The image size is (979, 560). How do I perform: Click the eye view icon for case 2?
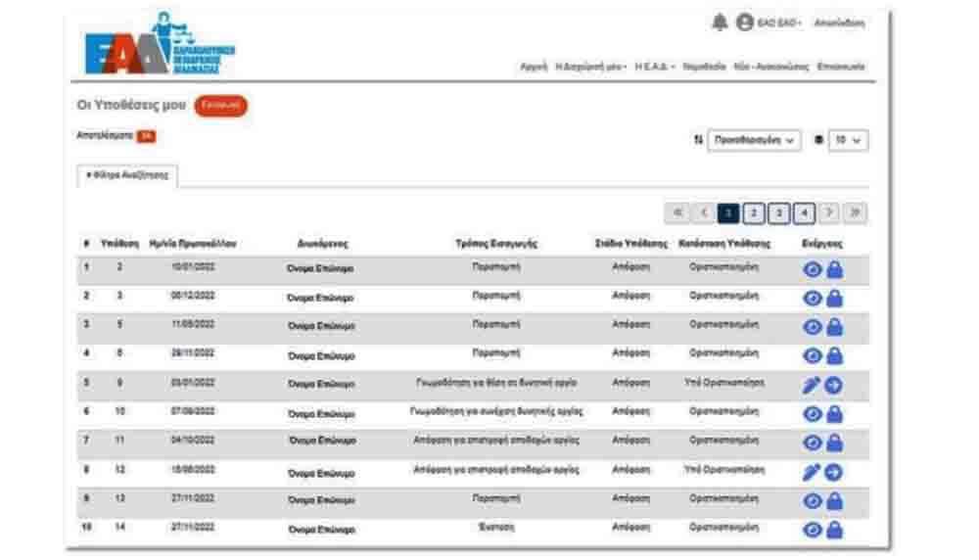coord(812,271)
